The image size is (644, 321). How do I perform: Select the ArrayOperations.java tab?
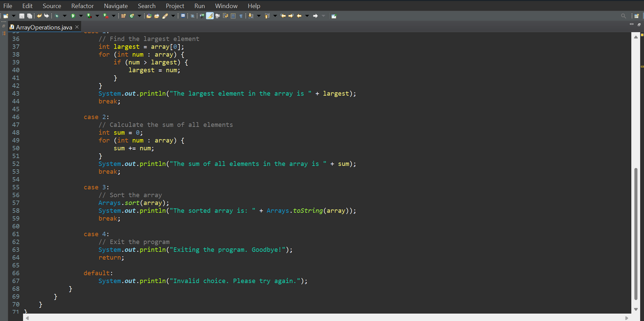44,27
